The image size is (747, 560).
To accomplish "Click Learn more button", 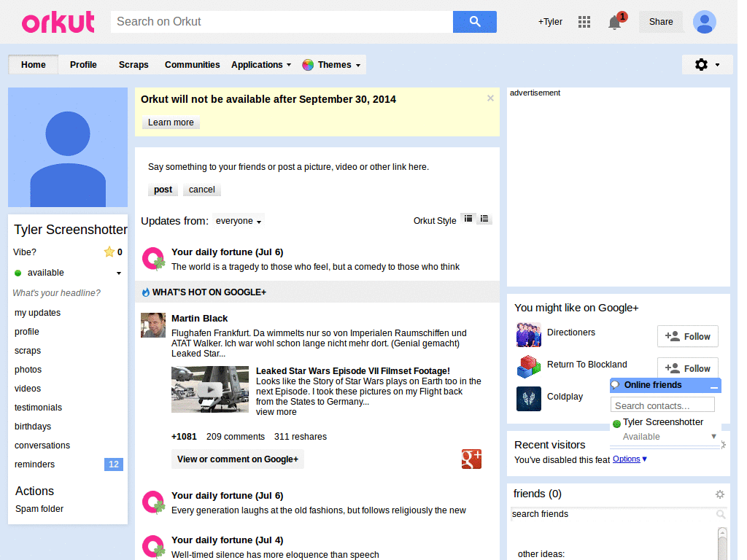I will (x=171, y=122).
